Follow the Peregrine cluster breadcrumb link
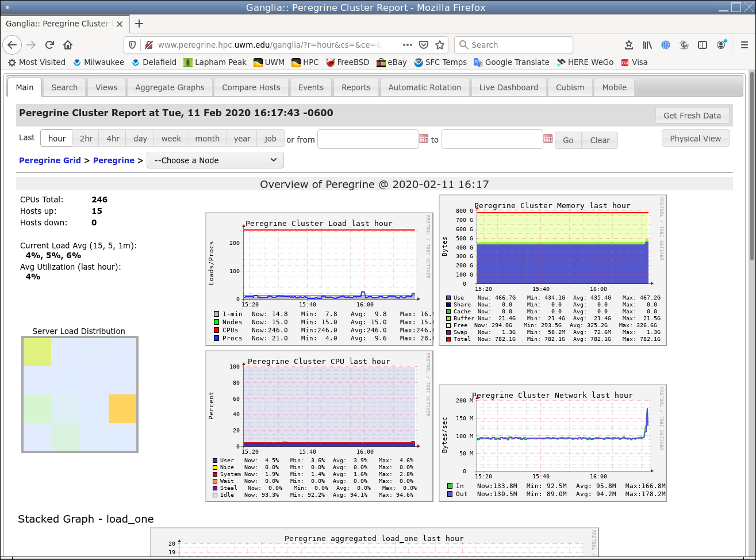 [x=114, y=160]
